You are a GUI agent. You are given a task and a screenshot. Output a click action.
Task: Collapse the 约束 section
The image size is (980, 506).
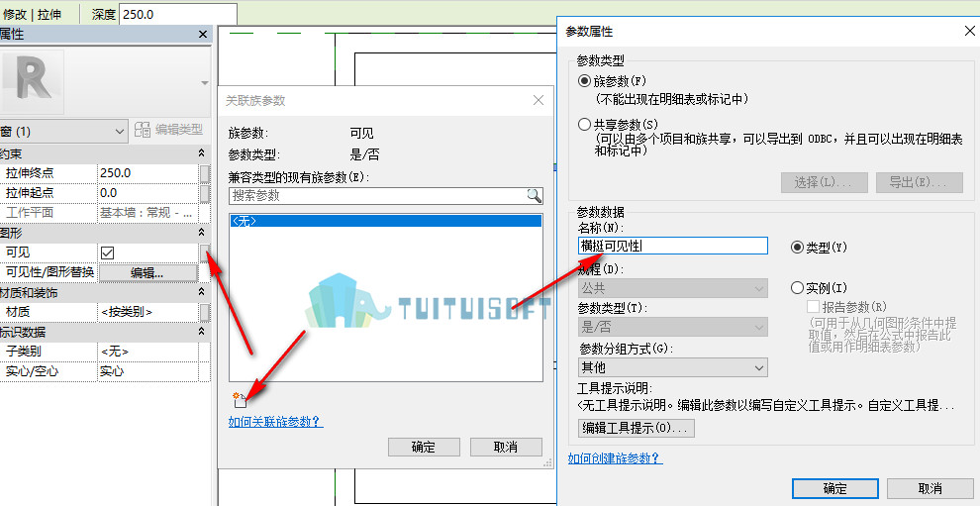click(x=201, y=153)
